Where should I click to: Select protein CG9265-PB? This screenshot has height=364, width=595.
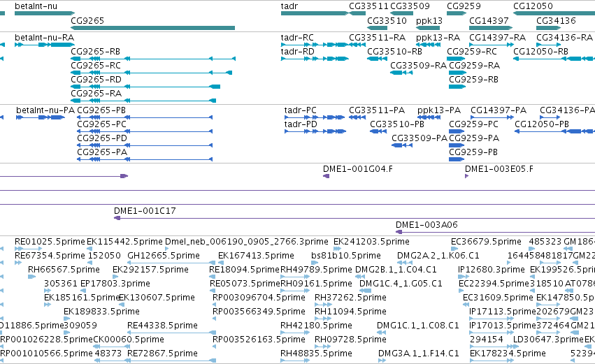[x=145, y=117]
